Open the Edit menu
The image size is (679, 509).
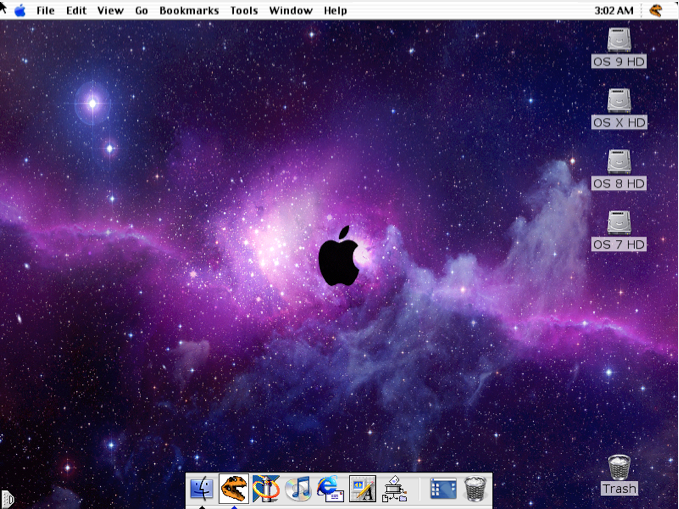click(x=76, y=10)
